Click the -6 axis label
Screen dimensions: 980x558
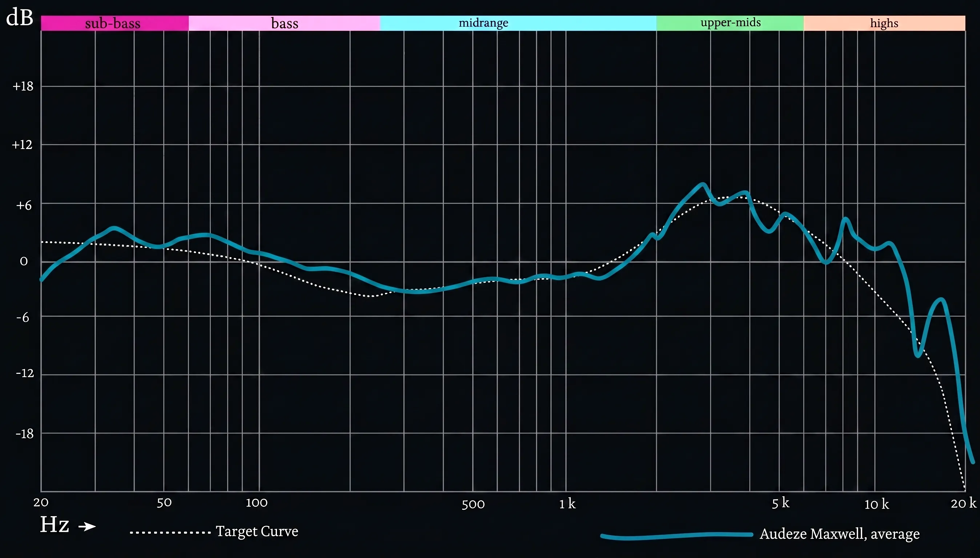[23, 317]
